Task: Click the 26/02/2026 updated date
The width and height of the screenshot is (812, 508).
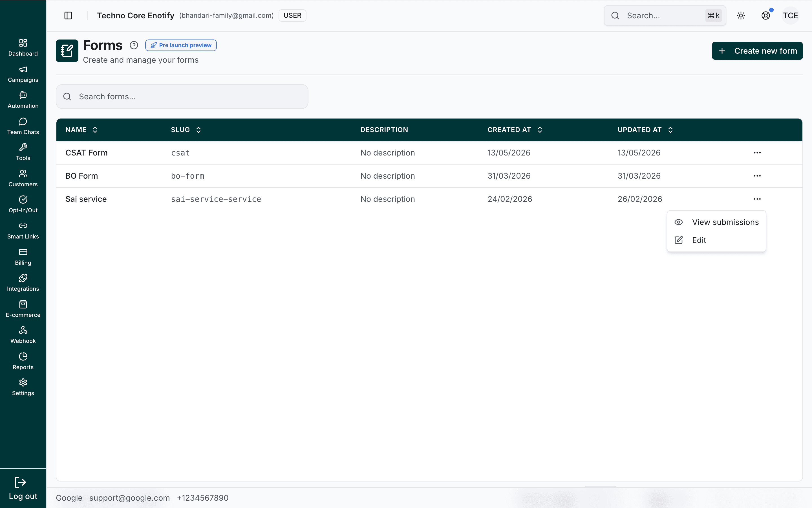Action: [640, 199]
